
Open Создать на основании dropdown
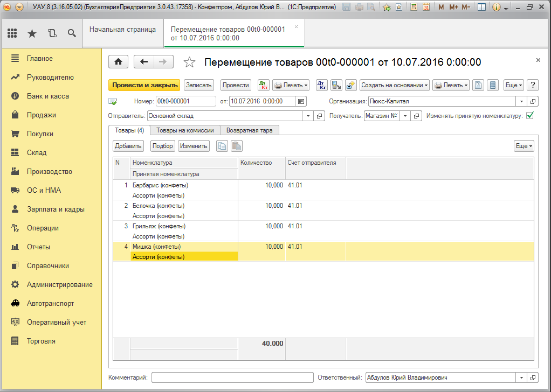[x=394, y=85]
